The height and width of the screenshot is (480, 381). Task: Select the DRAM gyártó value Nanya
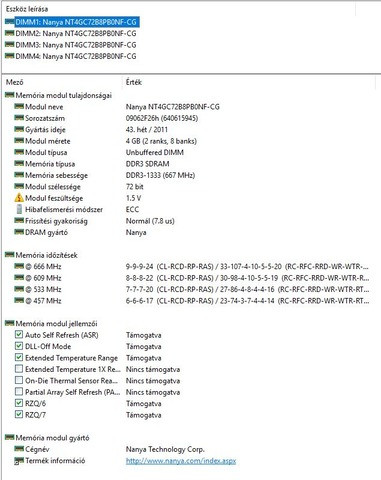coord(136,232)
